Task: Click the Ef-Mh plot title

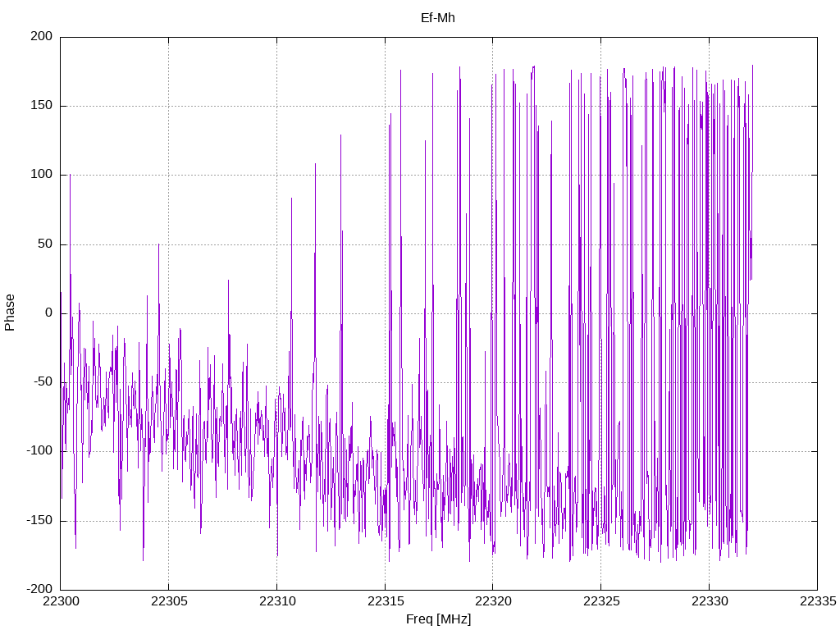Action: point(438,18)
